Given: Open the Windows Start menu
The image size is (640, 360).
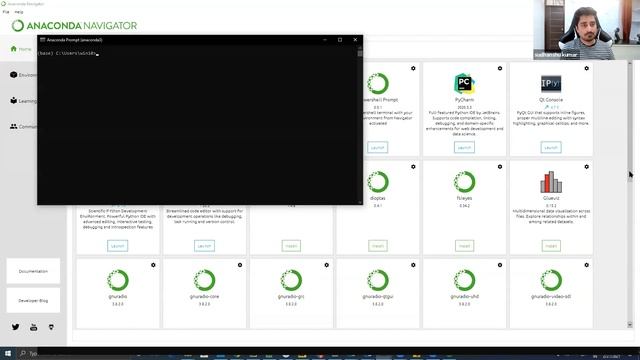Looking at the screenshot, I should (x=8, y=353).
